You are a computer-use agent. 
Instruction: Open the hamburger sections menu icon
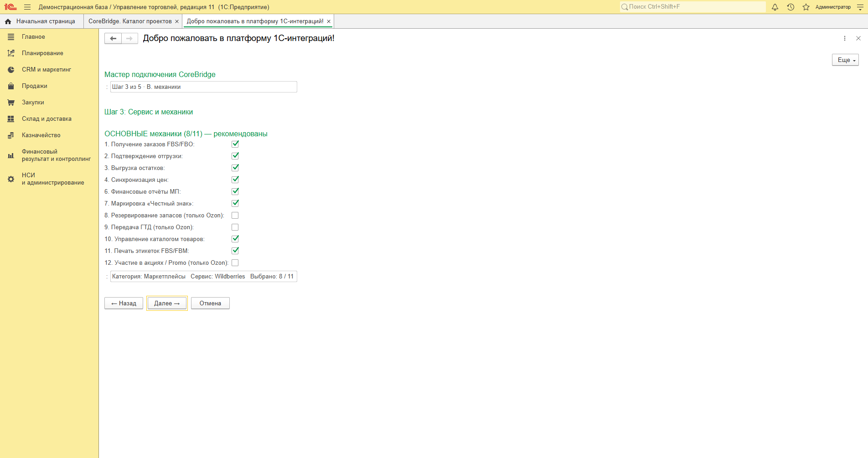click(27, 7)
